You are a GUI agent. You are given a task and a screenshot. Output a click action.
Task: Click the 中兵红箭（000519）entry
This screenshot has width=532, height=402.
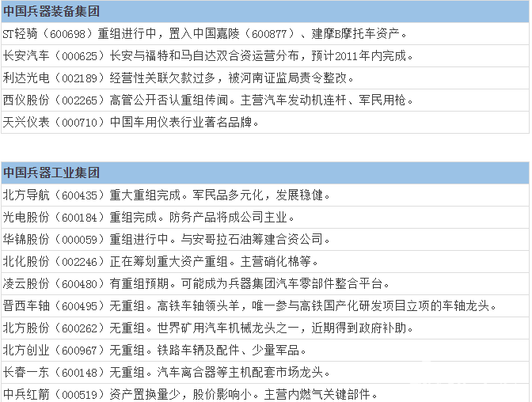pyautogui.click(x=48, y=393)
